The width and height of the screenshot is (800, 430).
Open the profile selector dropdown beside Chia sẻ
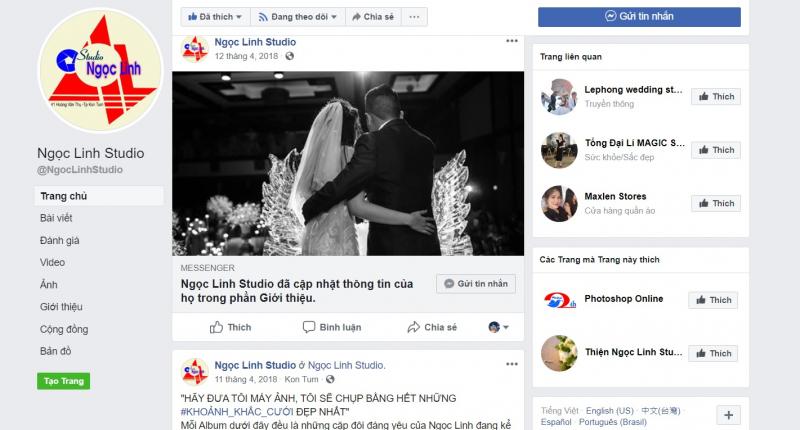point(498,327)
